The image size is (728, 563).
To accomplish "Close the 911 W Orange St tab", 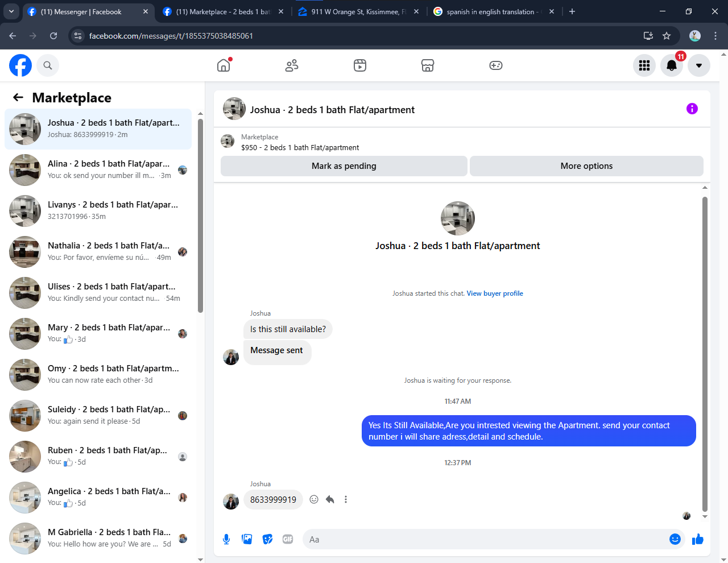I will click(x=416, y=11).
